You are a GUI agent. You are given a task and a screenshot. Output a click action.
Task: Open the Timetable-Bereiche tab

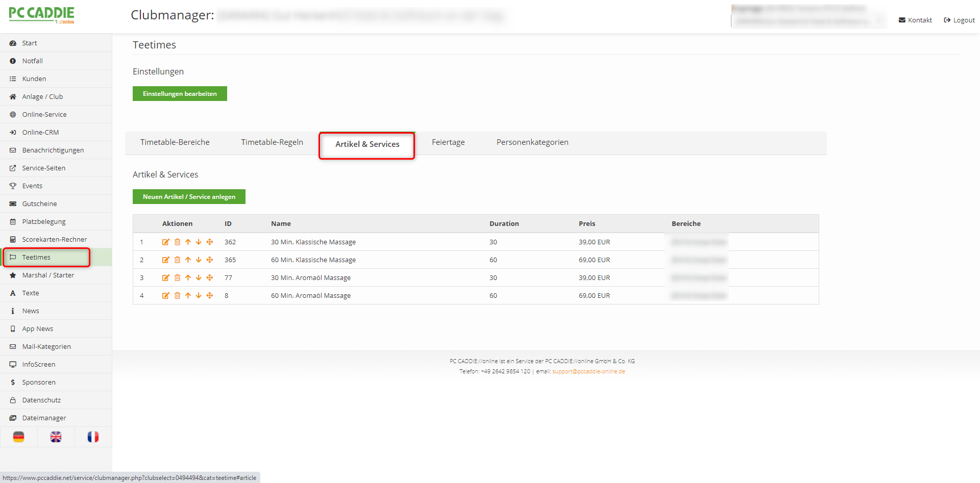175,142
